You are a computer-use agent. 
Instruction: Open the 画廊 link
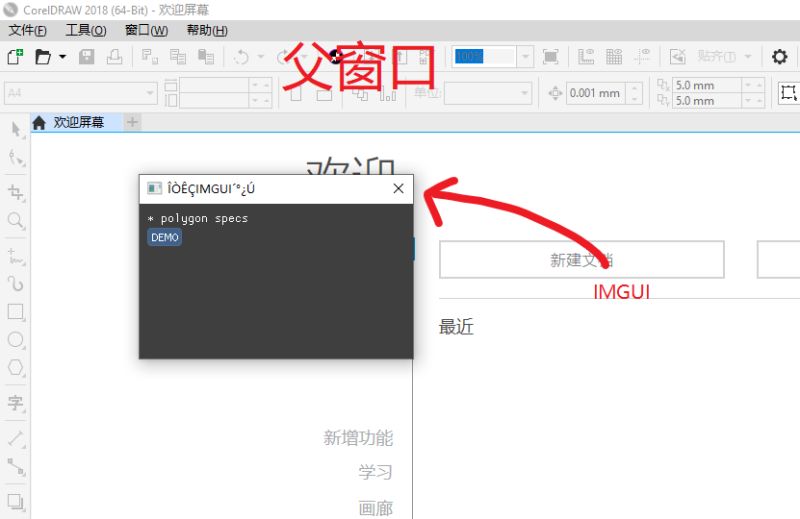[x=376, y=508]
